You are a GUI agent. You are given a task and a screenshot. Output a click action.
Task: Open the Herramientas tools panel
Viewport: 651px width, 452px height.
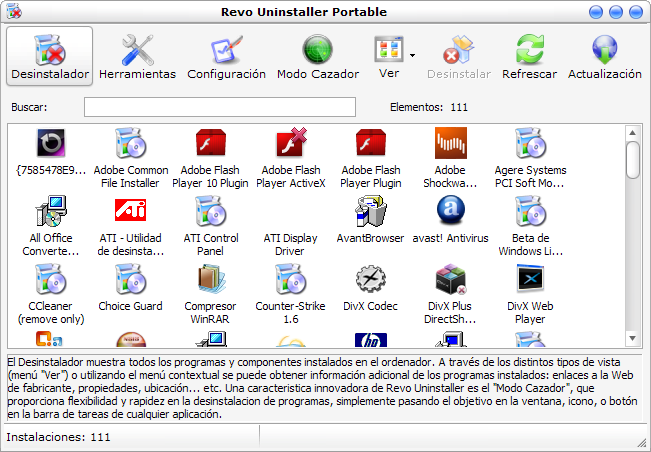[x=137, y=56]
